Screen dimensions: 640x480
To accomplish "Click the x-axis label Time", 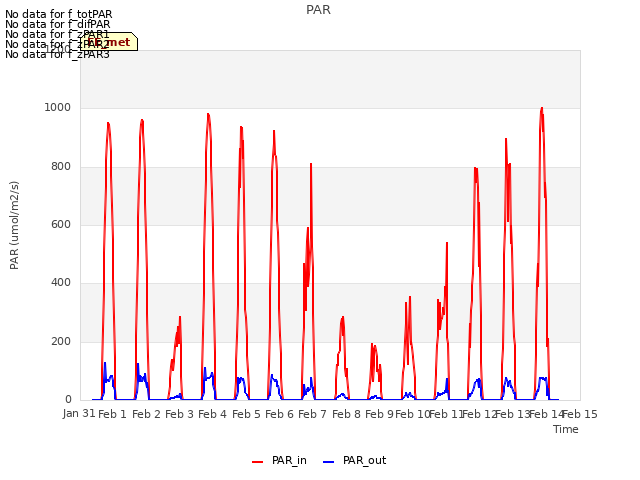I will click(x=566, y=429).
